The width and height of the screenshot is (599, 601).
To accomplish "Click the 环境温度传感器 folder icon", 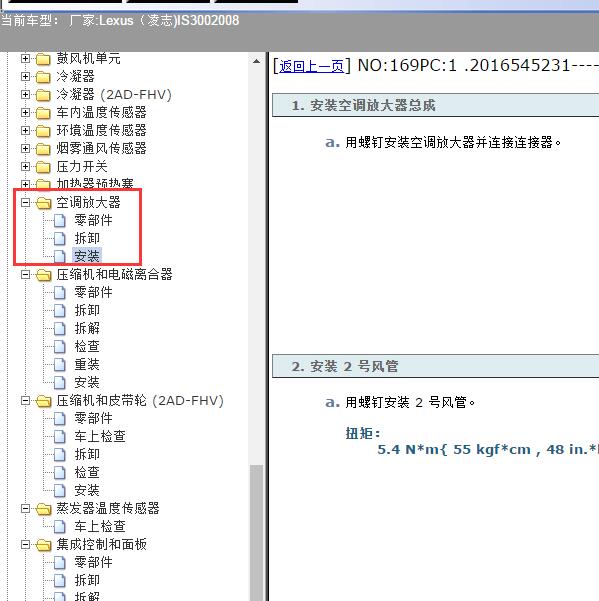I will click(43, 131).
